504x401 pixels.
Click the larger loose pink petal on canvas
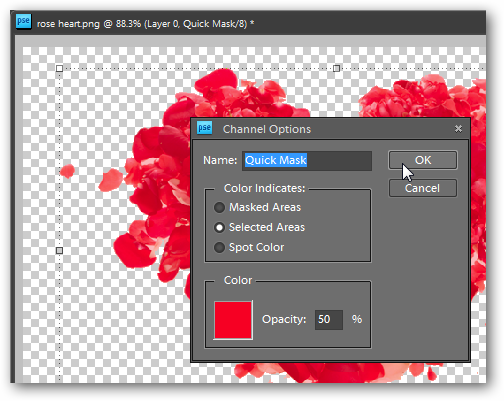click(x=111, y=180)
